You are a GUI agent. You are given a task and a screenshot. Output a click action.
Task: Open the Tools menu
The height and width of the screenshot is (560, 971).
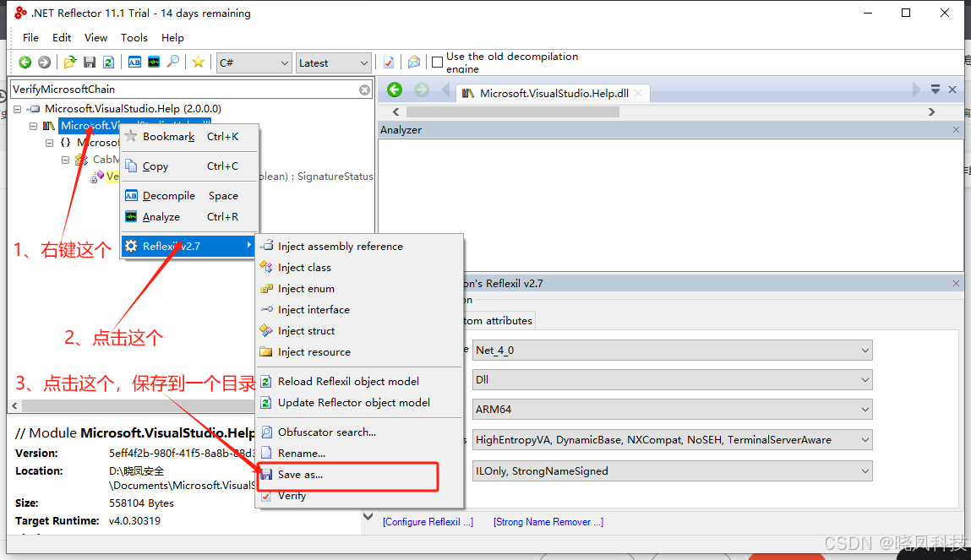(134, 38)
